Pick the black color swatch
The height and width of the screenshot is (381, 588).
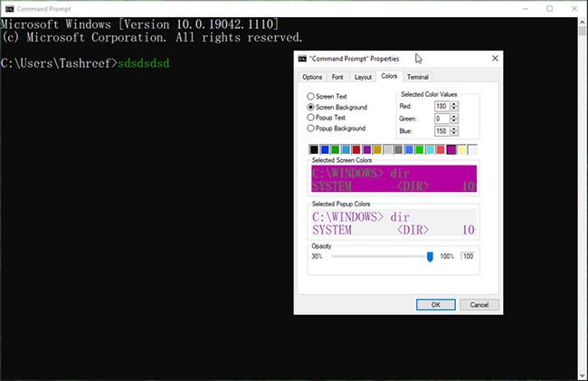[x=314, y=149]
